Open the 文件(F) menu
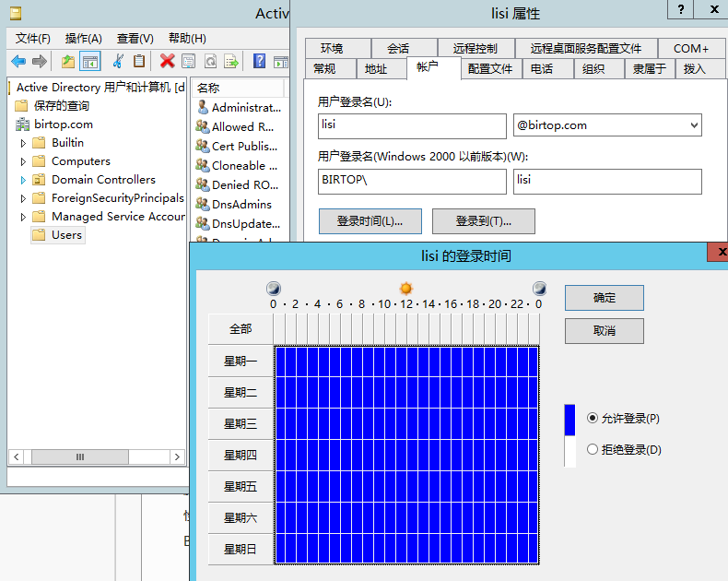 tap(32, 39)
